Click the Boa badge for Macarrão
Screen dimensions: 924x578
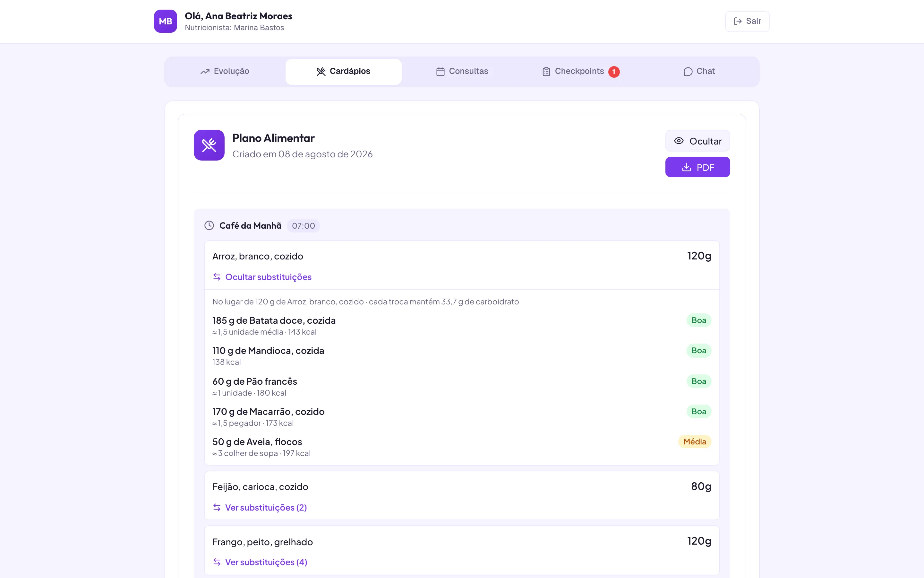(x=699, y=412)
